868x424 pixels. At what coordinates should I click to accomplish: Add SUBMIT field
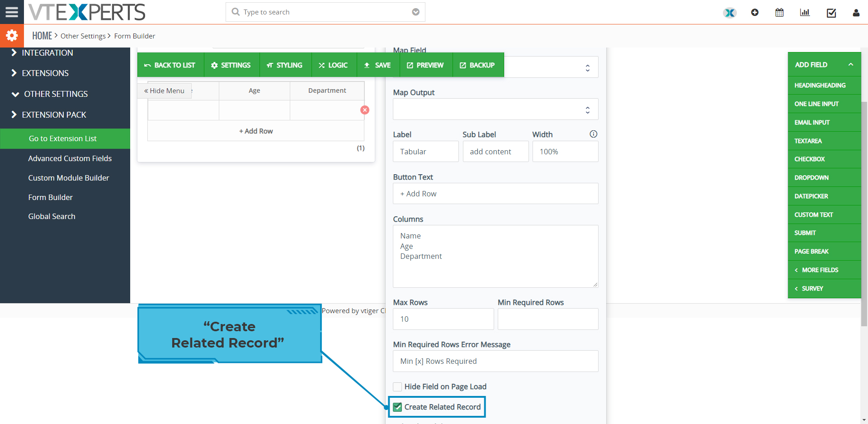[x=825, y=233]
